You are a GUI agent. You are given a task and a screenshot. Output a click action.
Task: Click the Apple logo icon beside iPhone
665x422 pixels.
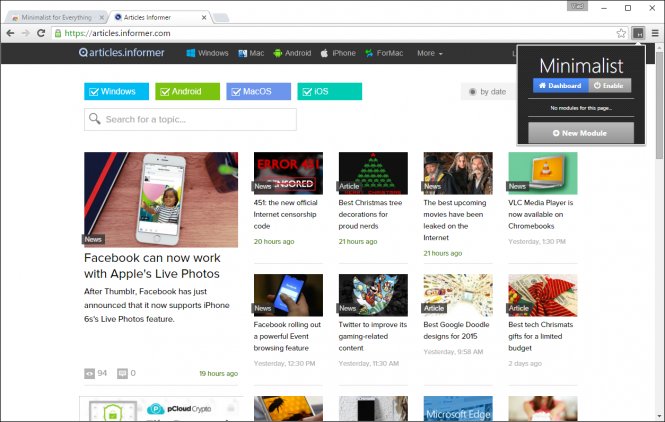pos(324,53)
